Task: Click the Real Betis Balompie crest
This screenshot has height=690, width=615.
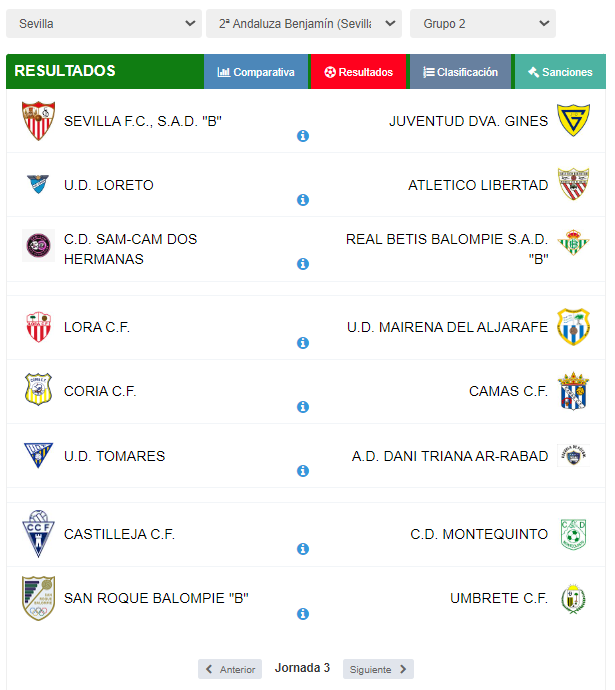Action: coord(573,242)
